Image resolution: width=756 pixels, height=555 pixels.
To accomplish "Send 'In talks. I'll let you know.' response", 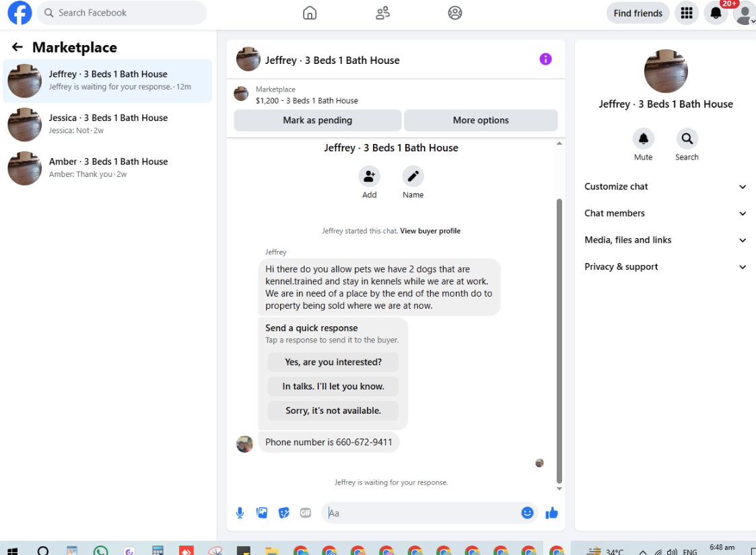I will tap(333, 386).
